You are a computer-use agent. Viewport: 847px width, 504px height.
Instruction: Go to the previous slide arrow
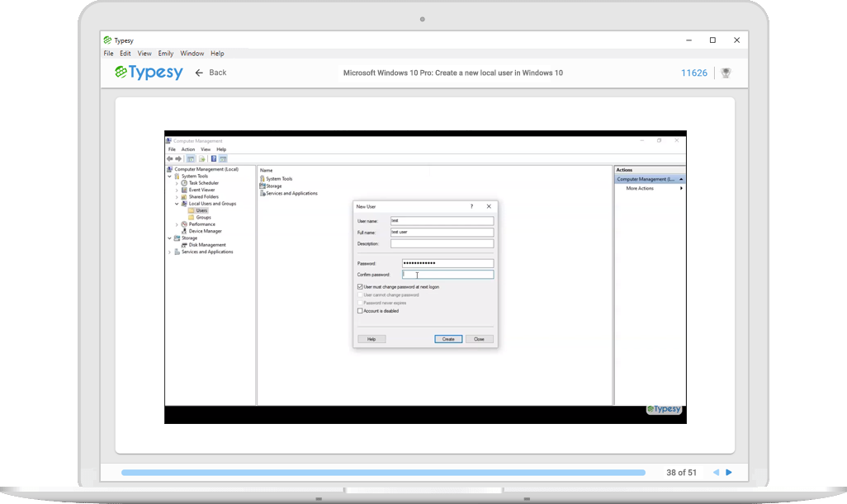717,472
